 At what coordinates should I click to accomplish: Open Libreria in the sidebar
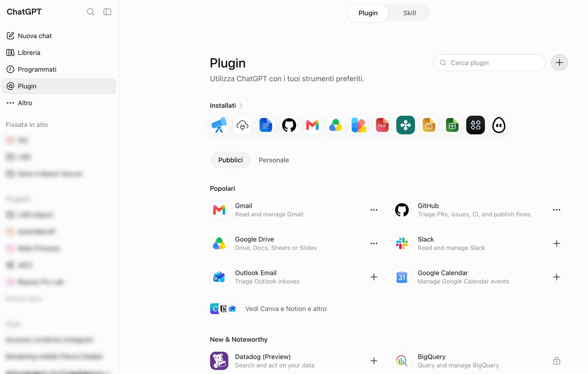(x=59, y=52)
